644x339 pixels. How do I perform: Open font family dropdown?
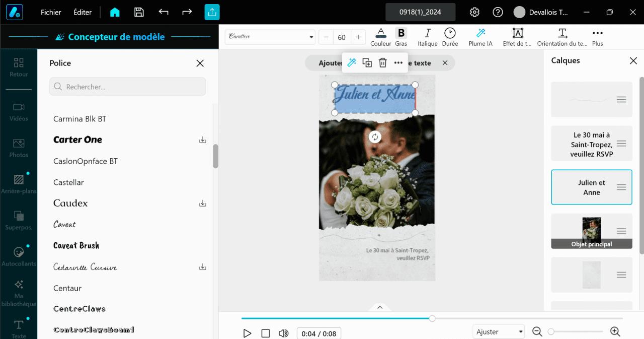click(270, 37)
